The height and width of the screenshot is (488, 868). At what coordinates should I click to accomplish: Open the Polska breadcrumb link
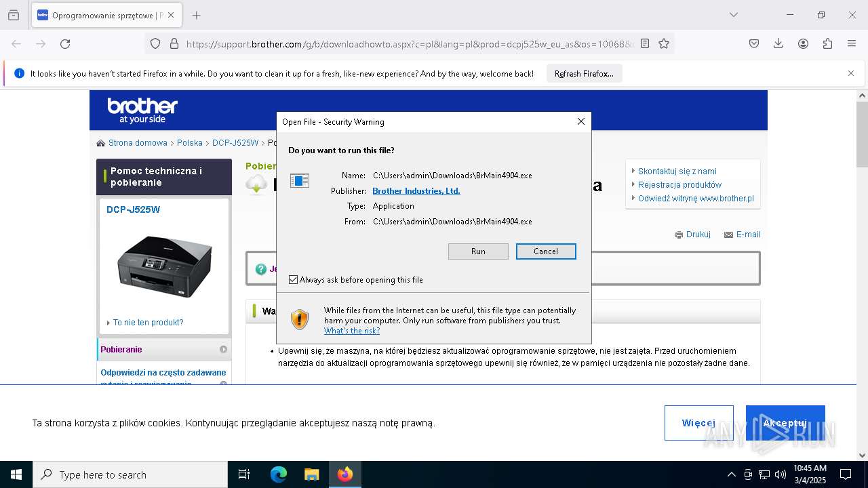pyautogui.click(x=190, y=143)
